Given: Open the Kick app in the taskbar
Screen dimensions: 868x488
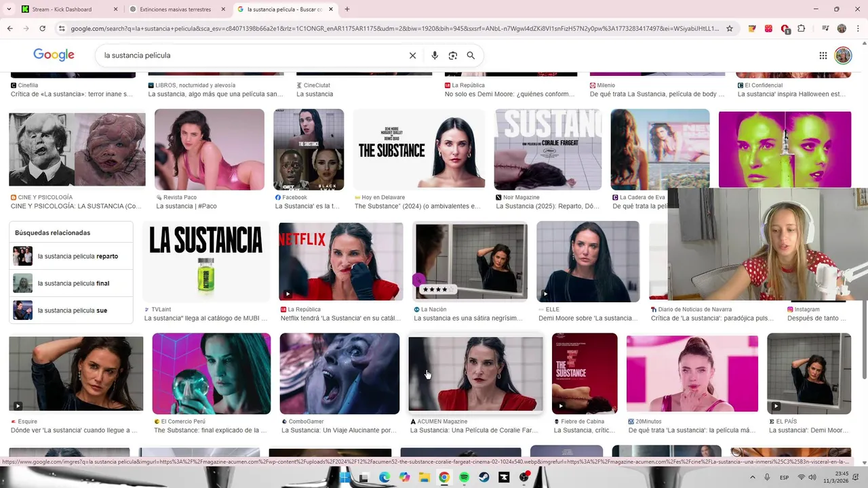Looking at the screenshot, I should click(504, 477).
